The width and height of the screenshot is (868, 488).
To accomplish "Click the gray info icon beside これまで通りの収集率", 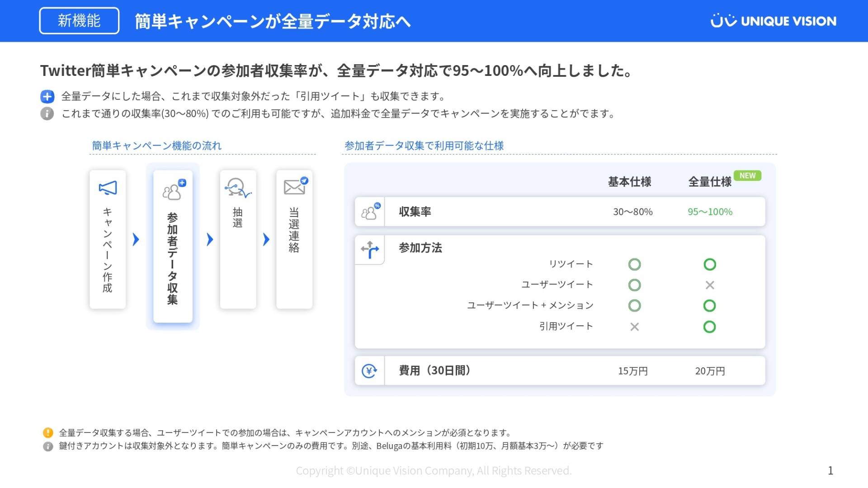I will click(47, 113).
